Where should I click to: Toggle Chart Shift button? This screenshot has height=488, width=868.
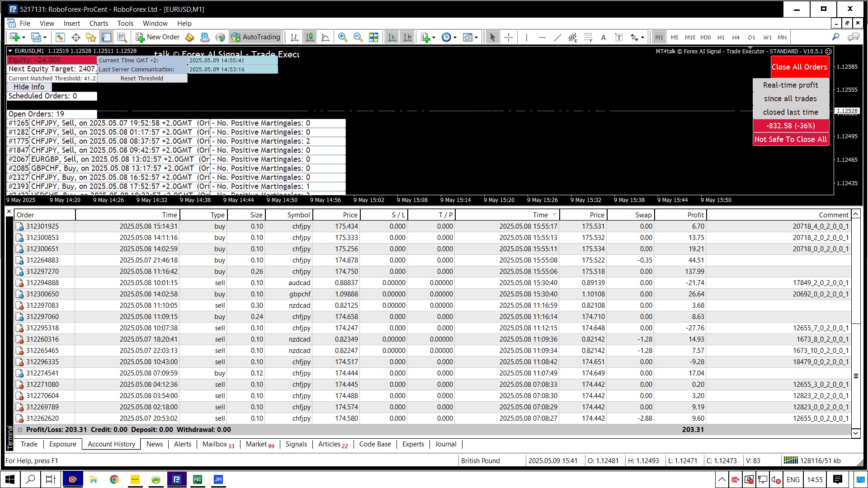coord(407,38)
